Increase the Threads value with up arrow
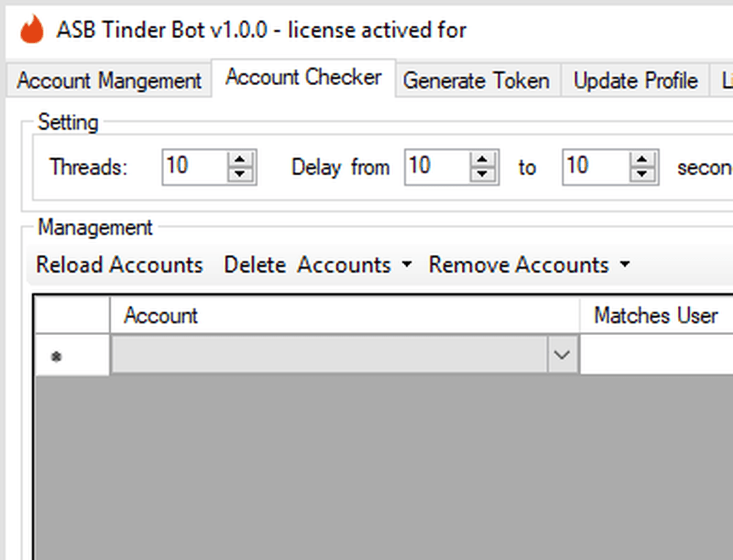Image resolution: width=733 pixels, height=560 pixels. tap(240, 159)
